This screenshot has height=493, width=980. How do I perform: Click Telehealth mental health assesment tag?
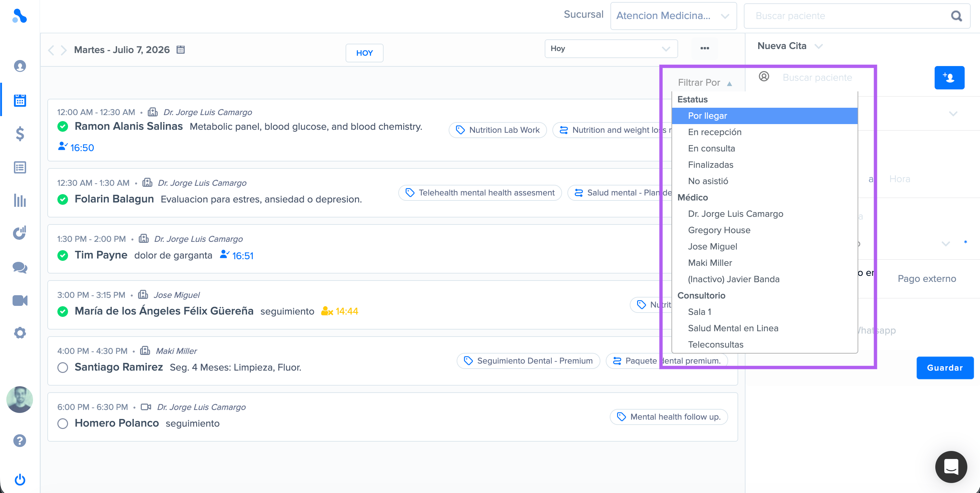tap(480, 193)
